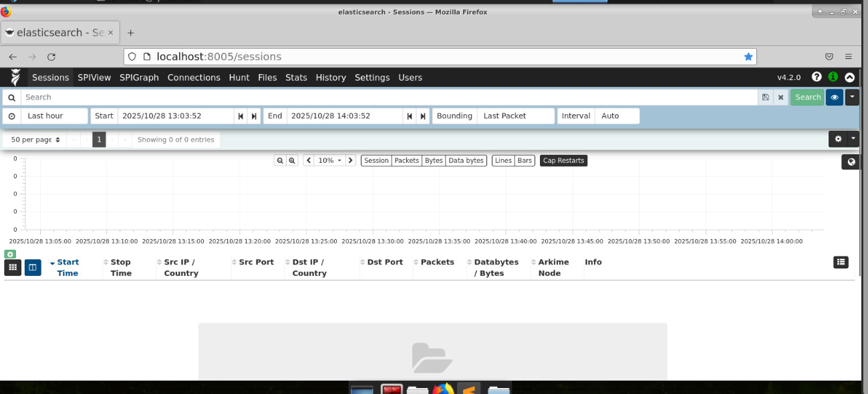
Task: Jump Start time to end of day
Action: (x=254, y=116)
